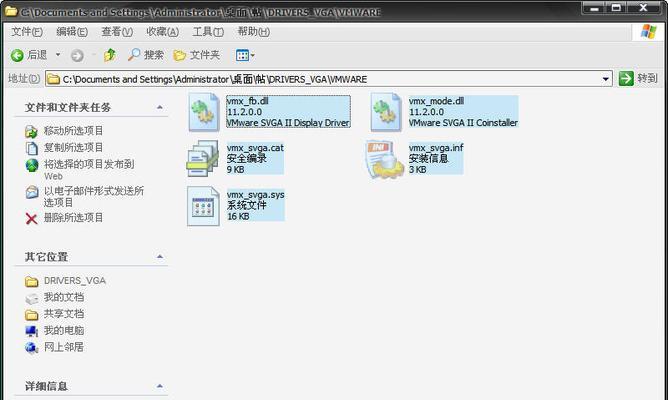Select the vmx_svga.sys file icon
The width and height of the screenshot is (668, 400).
(x=204, y=206)
